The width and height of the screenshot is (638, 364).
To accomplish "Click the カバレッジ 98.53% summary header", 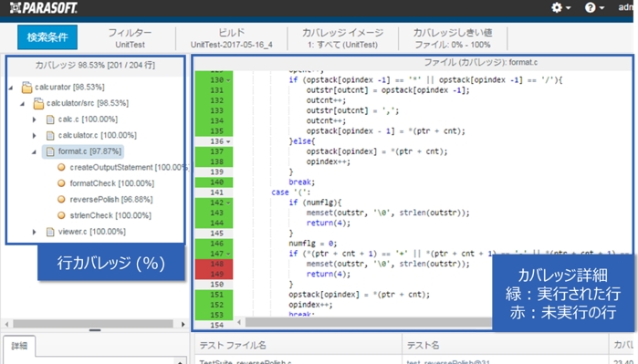I will 95,65.
